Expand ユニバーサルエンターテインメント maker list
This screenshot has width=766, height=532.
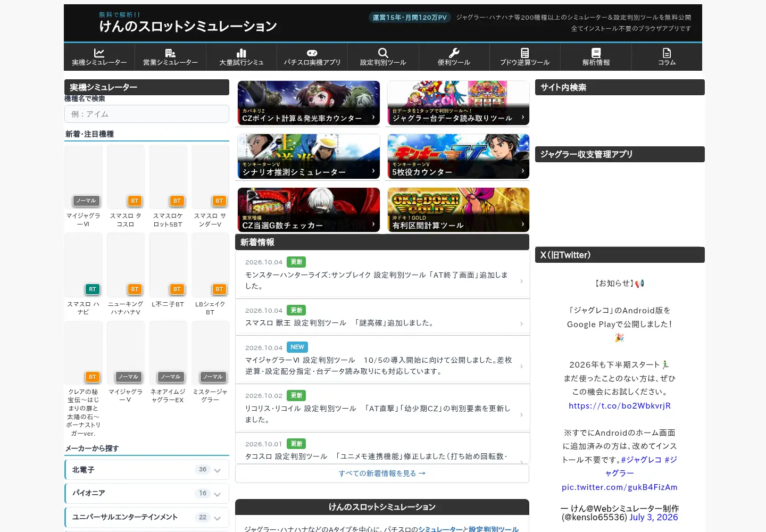pos(147,517)
